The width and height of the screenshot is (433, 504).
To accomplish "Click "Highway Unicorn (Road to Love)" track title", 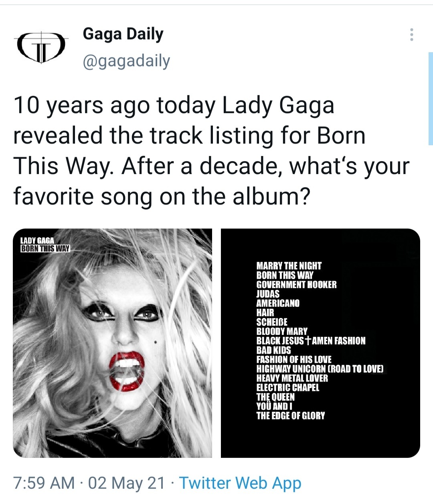I will pyautogui.click(x=320, y=369).
